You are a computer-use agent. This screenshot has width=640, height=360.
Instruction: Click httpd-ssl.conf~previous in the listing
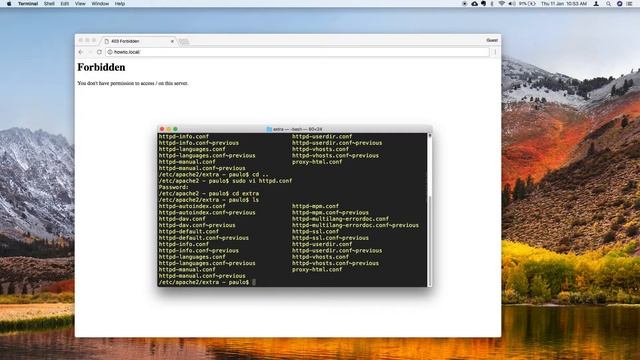pyautogui.click(x=330, y=238)
